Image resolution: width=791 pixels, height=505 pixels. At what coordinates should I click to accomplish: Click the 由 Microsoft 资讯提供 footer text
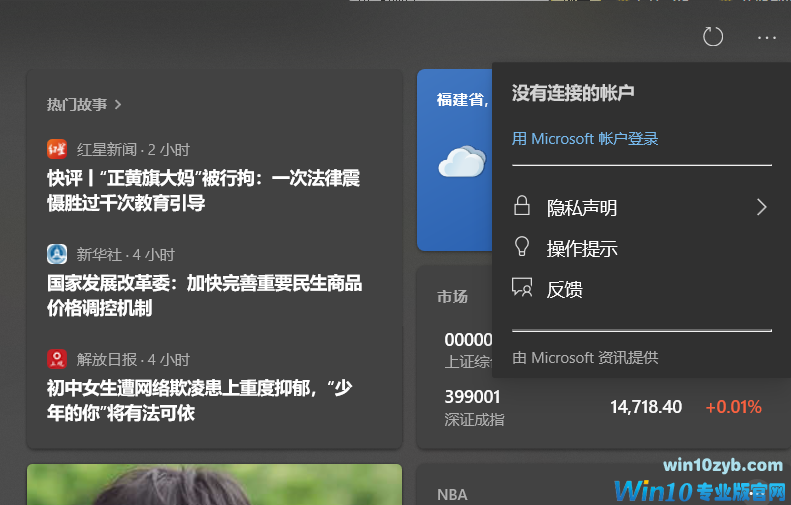(x=585, y=358)
